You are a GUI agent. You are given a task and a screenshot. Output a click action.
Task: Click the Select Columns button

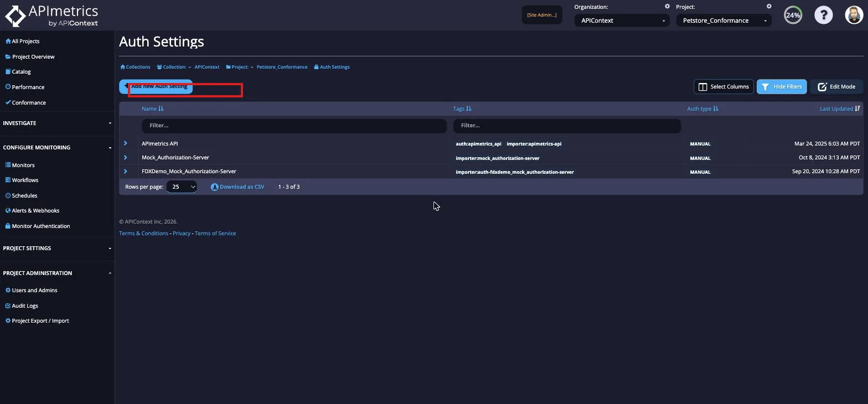pos(724,86)
